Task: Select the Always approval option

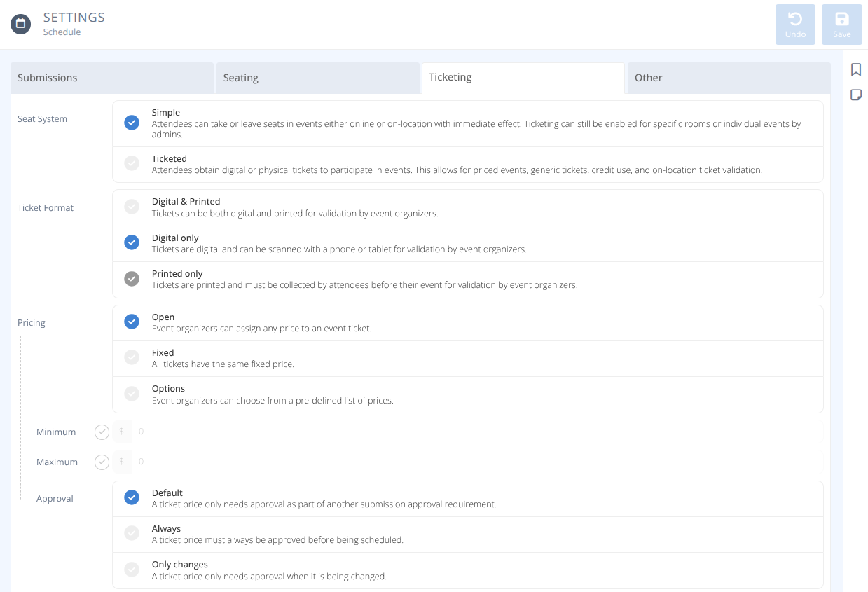Action: [132, 533]
